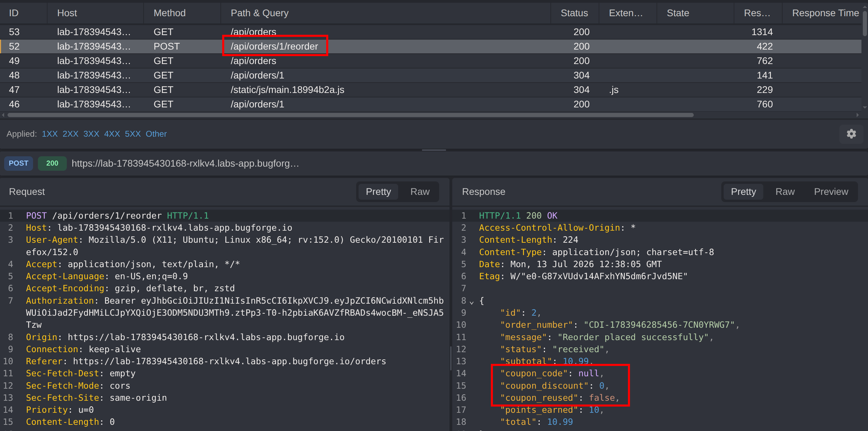Switch Request view to Pretty

tap(378, 192)
